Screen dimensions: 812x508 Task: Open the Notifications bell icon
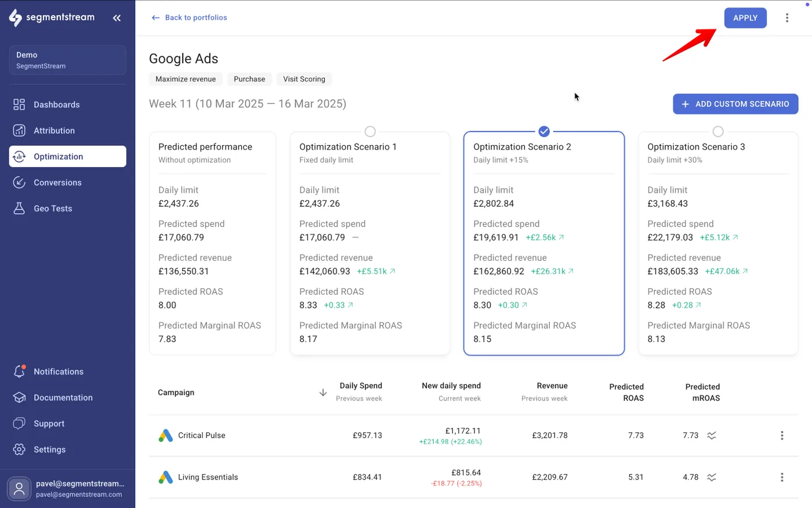(x=19, y=372)
